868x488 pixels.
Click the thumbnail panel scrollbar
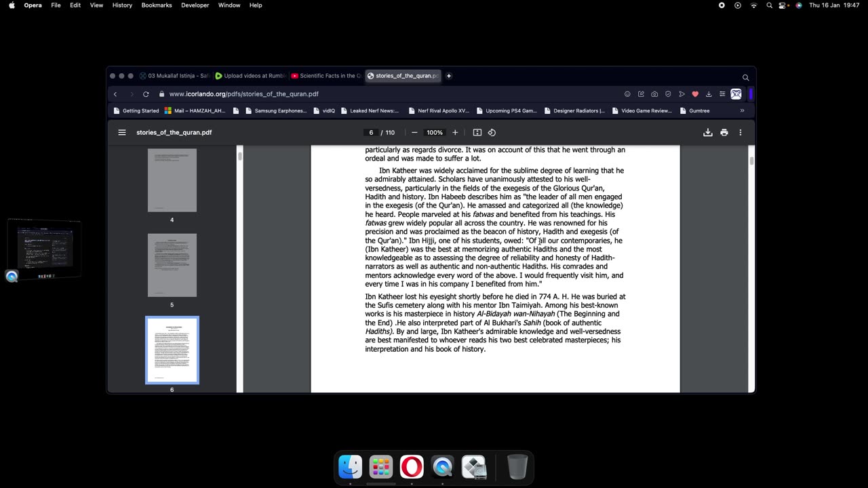coord(239,156)
